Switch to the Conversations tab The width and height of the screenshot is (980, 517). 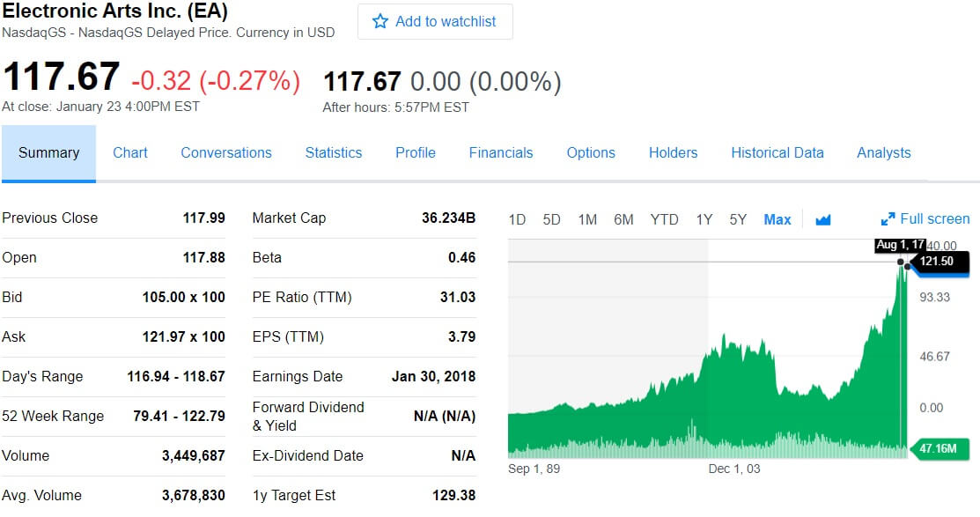[x=226, y=152]
